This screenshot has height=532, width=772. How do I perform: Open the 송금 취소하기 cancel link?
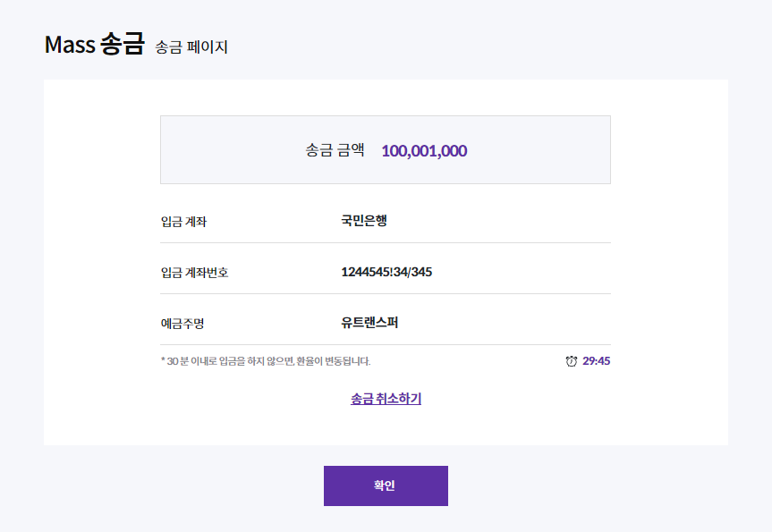click(x=386, y=398)
